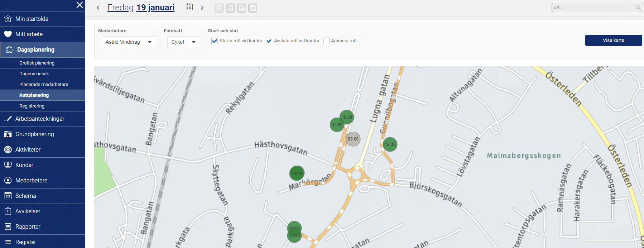
Task: Open Grafisk planering submenu item
Action: coord(37,63)
